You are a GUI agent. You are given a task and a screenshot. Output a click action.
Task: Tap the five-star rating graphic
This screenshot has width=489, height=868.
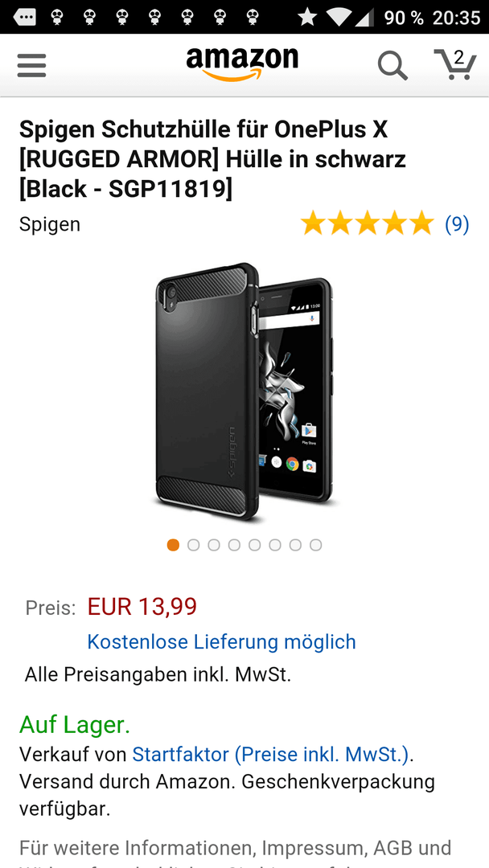[x=368, y=223]
